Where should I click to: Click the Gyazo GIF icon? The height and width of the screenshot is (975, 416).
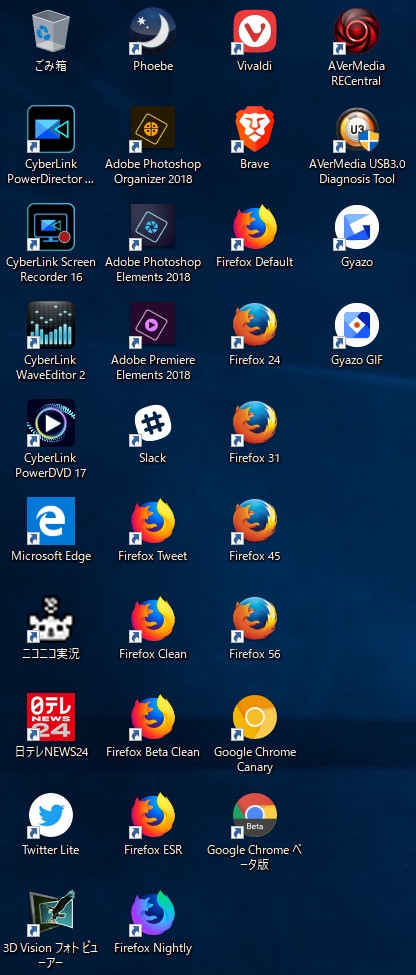[x=357, y=325]
